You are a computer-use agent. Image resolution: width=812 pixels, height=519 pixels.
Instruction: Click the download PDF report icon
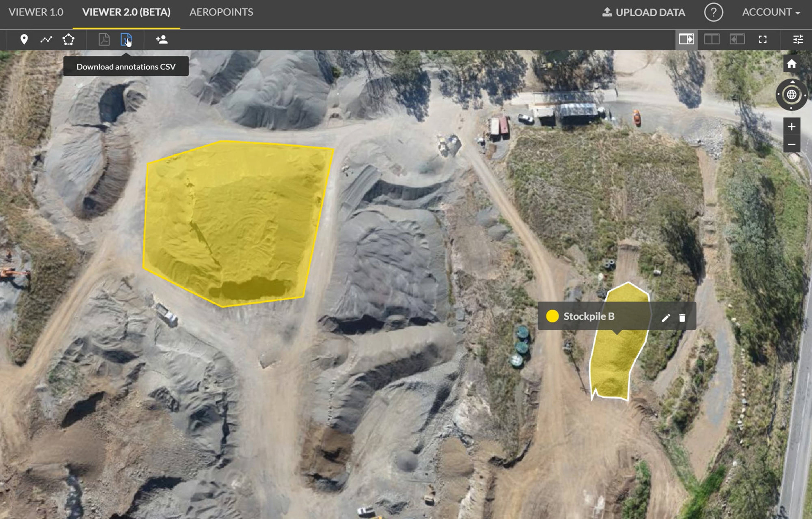tap(104, 40)
